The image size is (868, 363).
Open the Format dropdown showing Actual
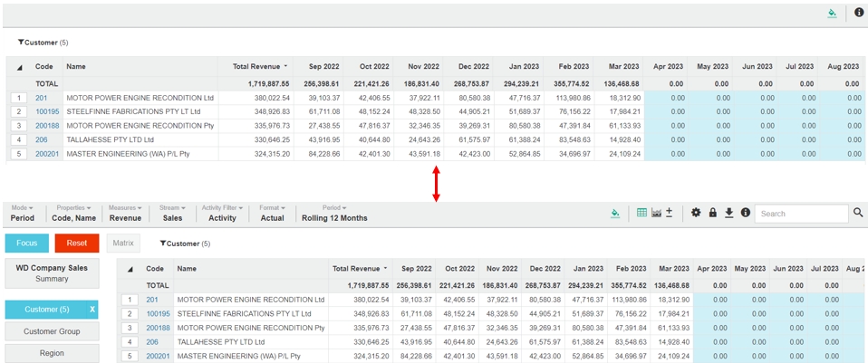tap(272, 214)
